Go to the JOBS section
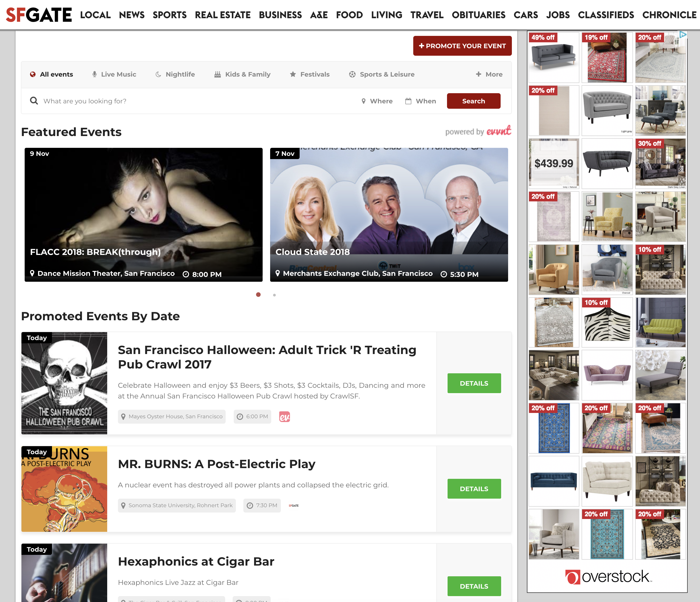 click(558, 15)
